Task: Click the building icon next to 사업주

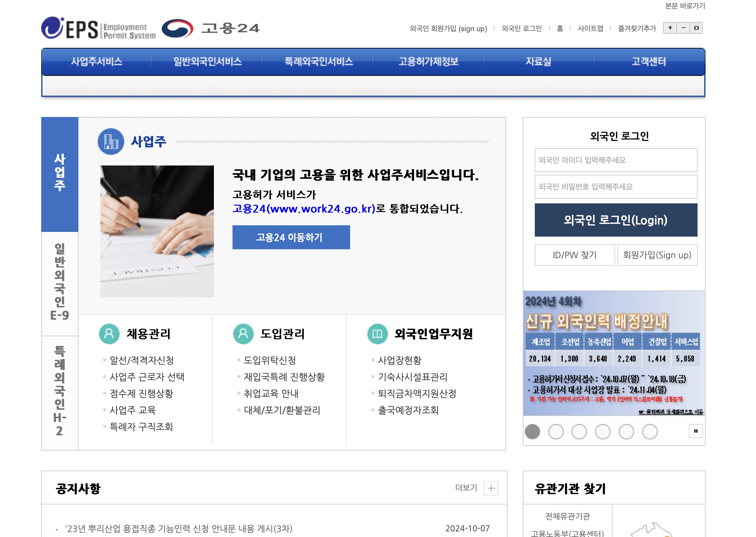Action: 111,144
